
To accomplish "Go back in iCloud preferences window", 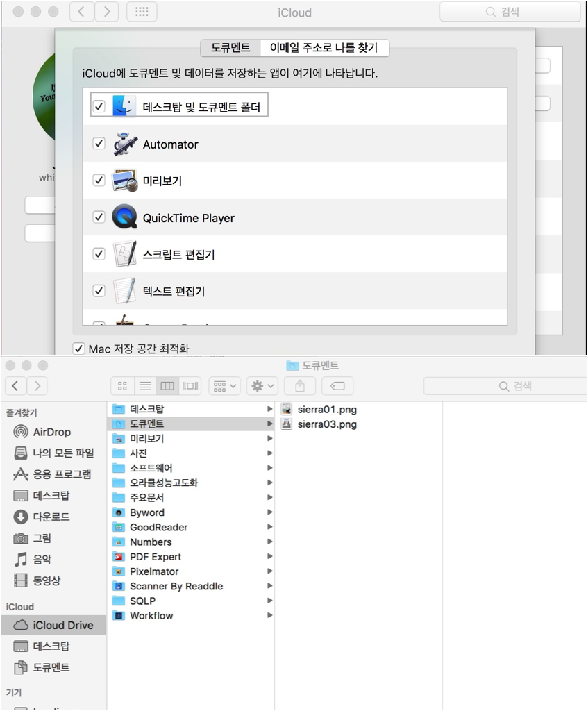I will click(82, 12).
